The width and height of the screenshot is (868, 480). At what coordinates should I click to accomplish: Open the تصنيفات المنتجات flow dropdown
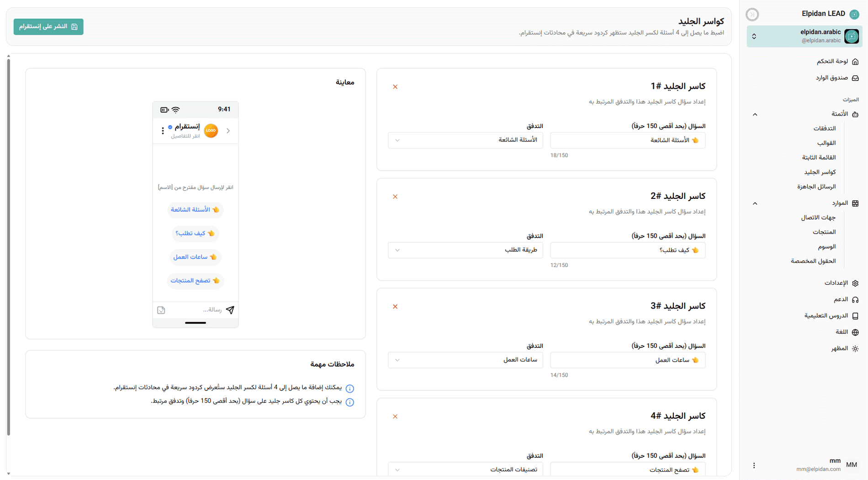(465, 469)
